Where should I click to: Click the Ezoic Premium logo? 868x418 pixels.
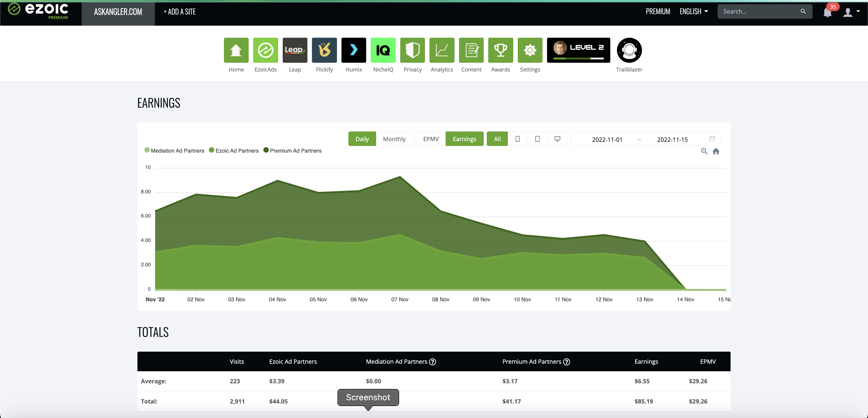pos(38,11)
